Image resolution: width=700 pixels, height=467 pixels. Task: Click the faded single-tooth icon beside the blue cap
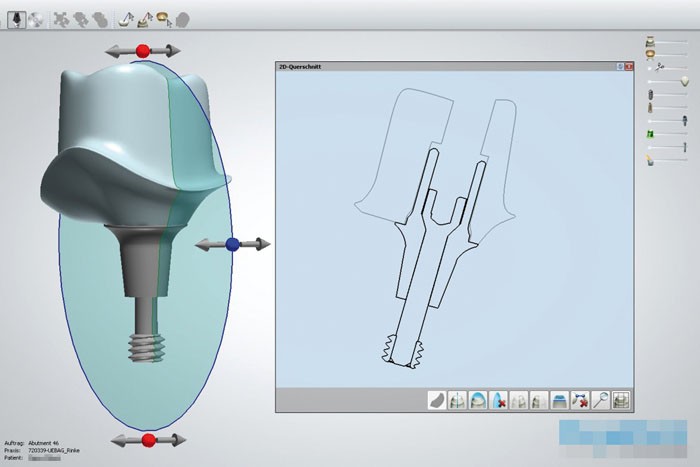tap(539, 400)
